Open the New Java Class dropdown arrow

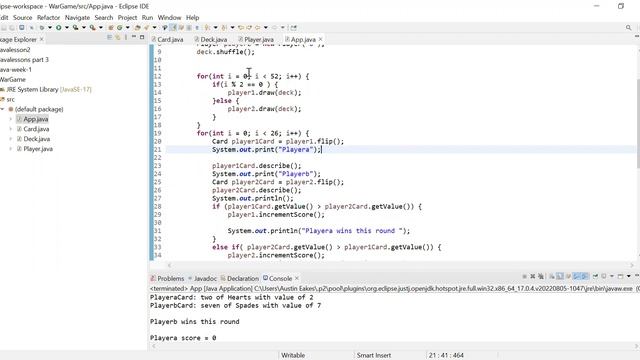click(x=127, y=28)
